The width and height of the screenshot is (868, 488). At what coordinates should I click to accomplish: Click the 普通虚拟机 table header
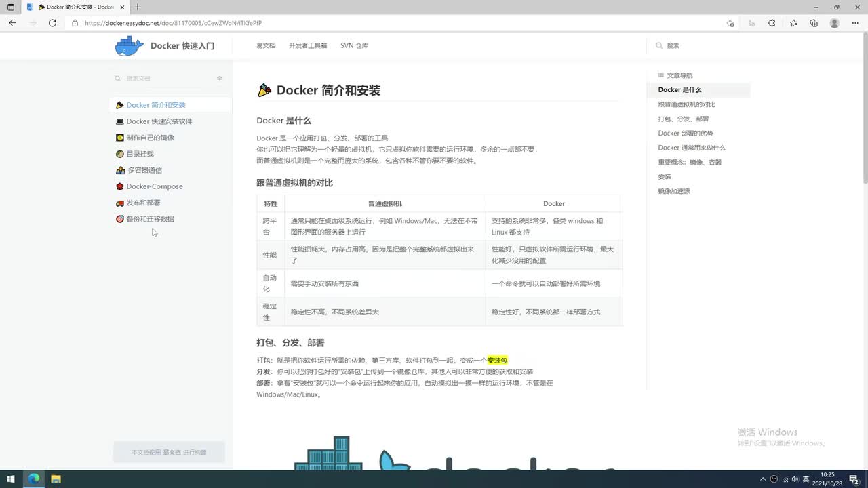[385, 203]
